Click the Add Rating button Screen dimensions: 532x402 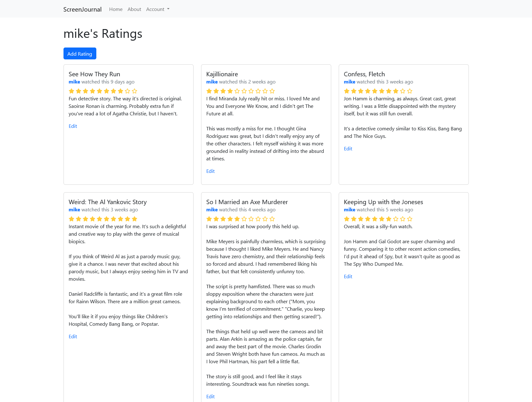(x=80, y=53)
